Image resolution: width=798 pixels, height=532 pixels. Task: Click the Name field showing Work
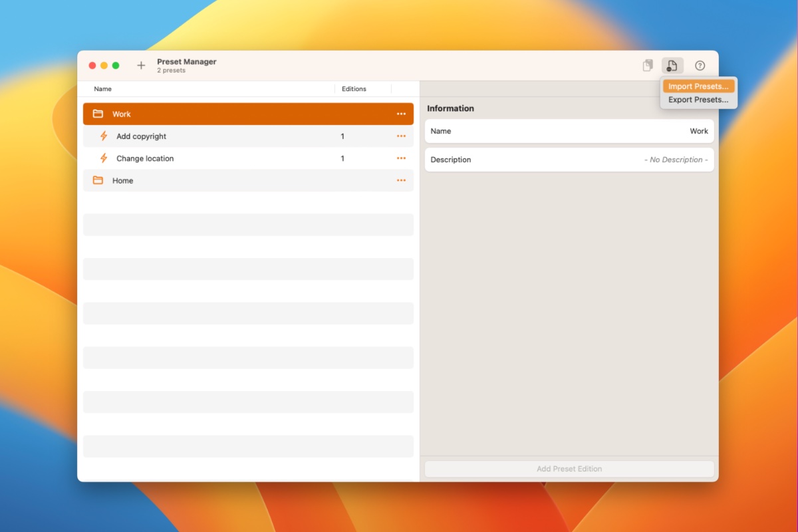tap(569, 131)
